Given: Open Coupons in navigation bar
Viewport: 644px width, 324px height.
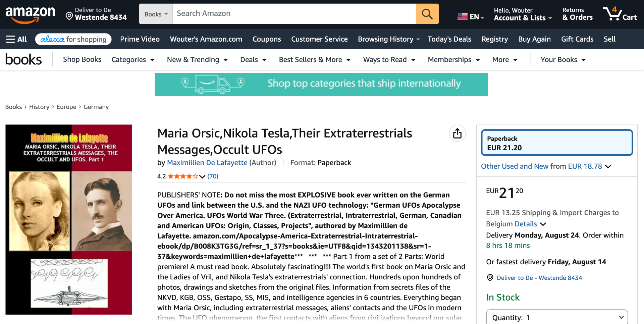Looking at the screenshot, I should point(267,39).
